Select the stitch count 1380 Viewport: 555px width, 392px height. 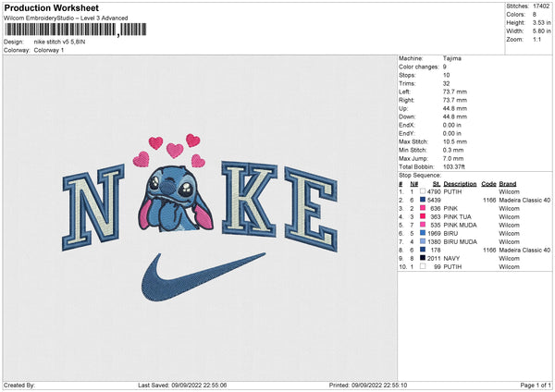[x=434, y=242]
